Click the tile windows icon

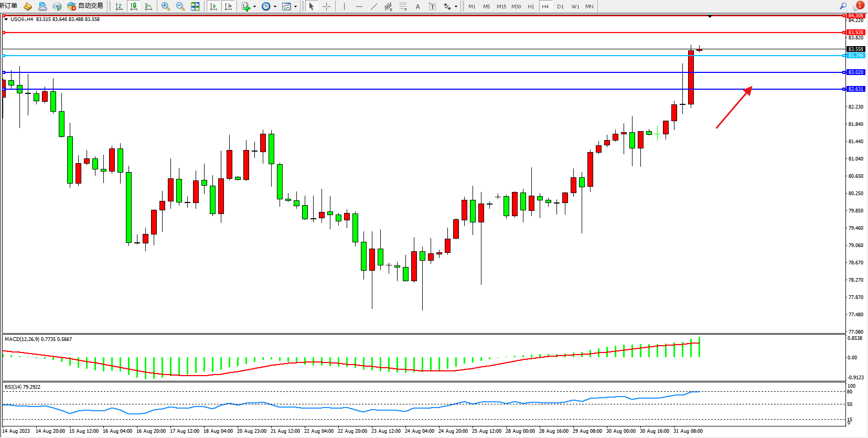(x=195, y=6)
